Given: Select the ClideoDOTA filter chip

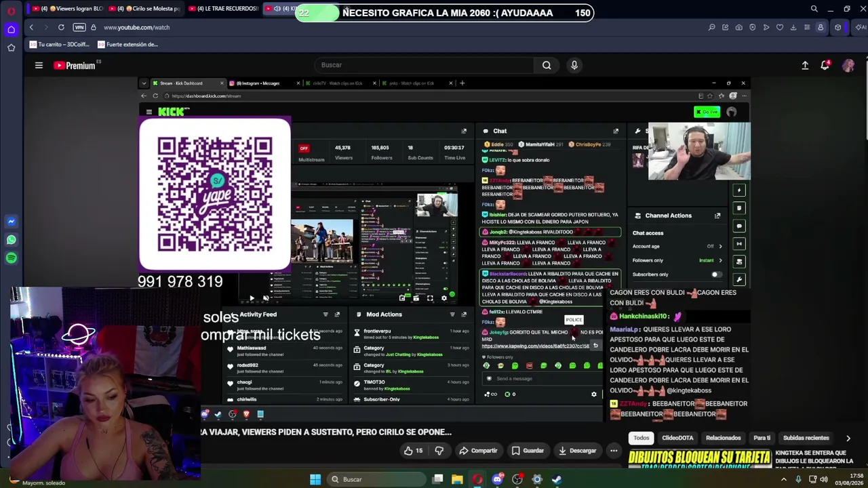Looking at the screenshot, I should (677, 439).
